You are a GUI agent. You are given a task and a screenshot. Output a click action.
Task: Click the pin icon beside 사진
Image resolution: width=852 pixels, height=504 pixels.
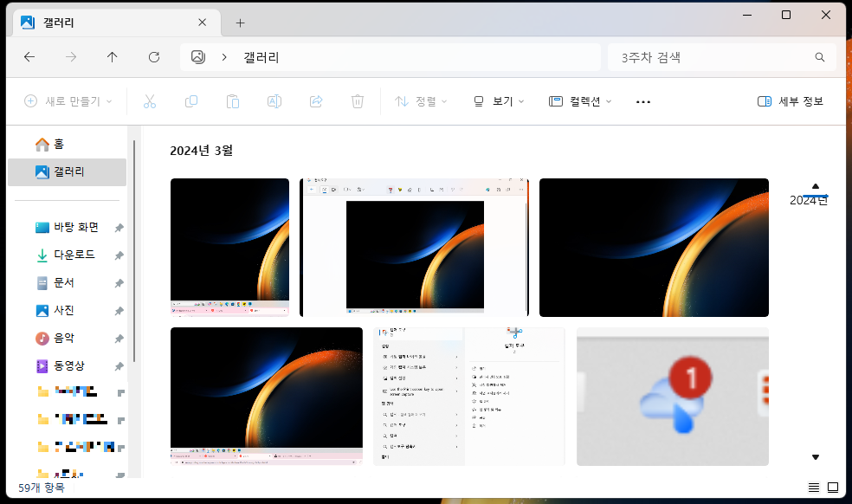click(x=119, y=311)
